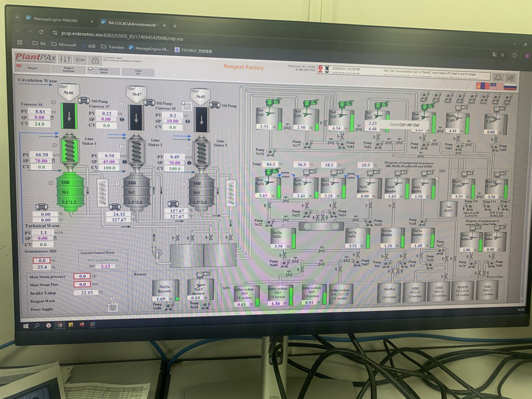532x399 pixels.
Task: Click Pump No76 icon
Action: pyautogui.click(x=271, y=152)
